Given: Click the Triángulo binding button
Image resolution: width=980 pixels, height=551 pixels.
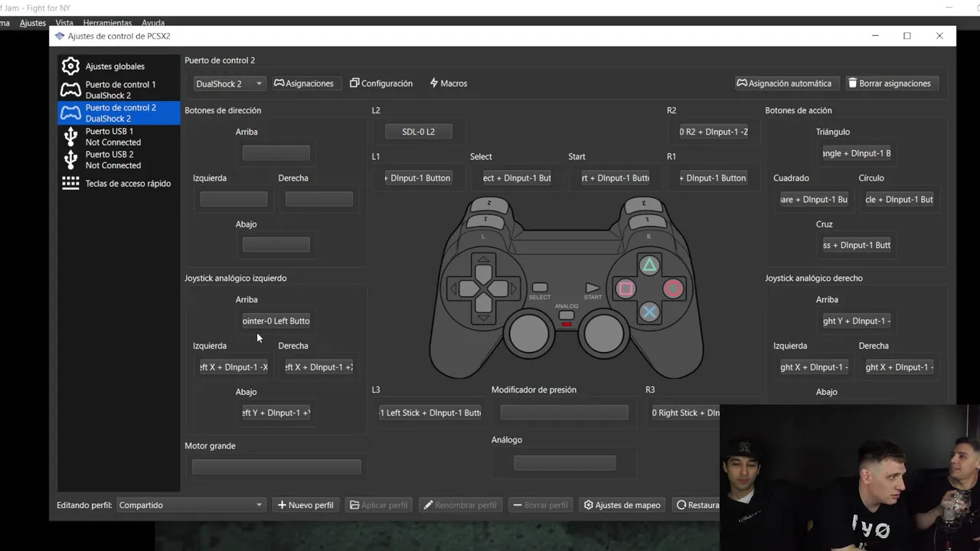Looking at the screenshot, I should (x=857, y=153).
